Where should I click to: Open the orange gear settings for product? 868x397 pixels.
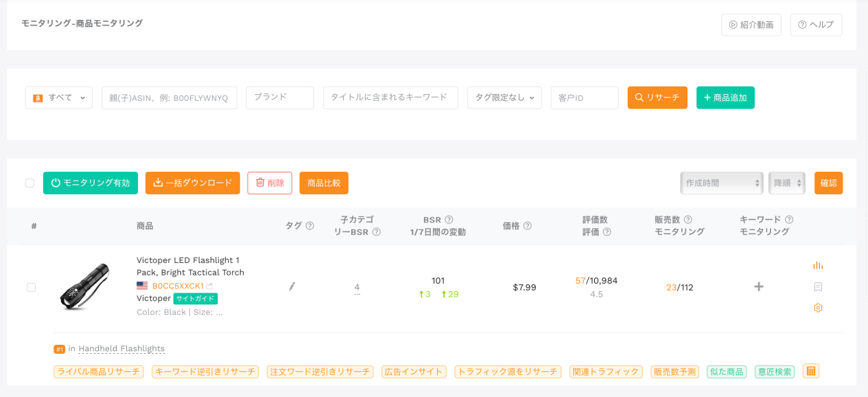(x=817, y=308)
